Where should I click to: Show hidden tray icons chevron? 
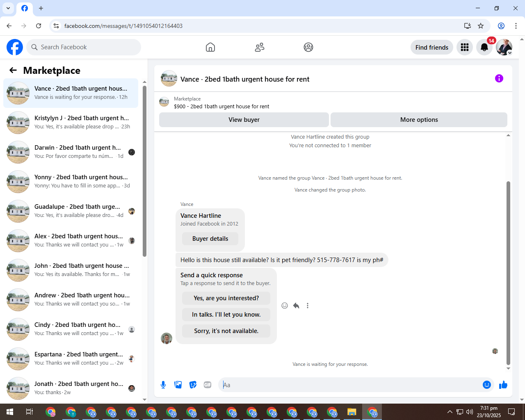click(x=450, y=412)
